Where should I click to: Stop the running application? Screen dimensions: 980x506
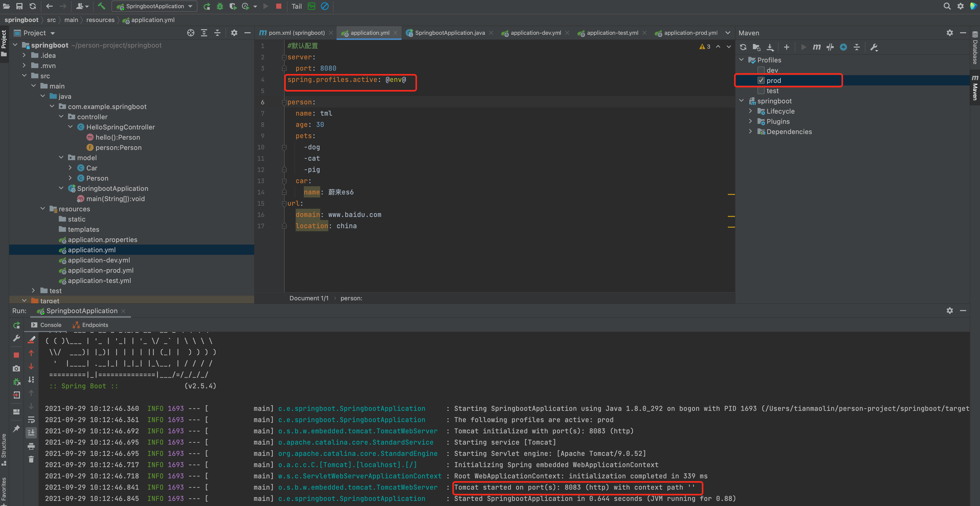click(279, 6)
